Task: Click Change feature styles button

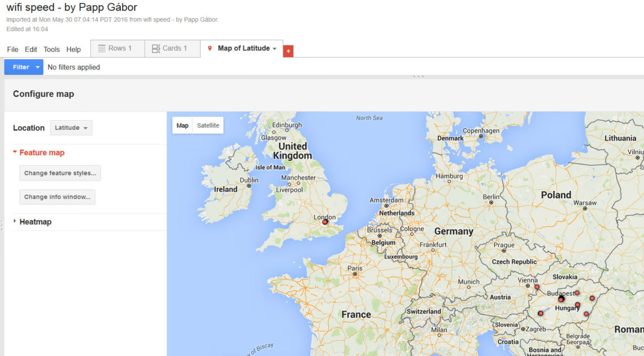Action: click(x=60, y=173)
